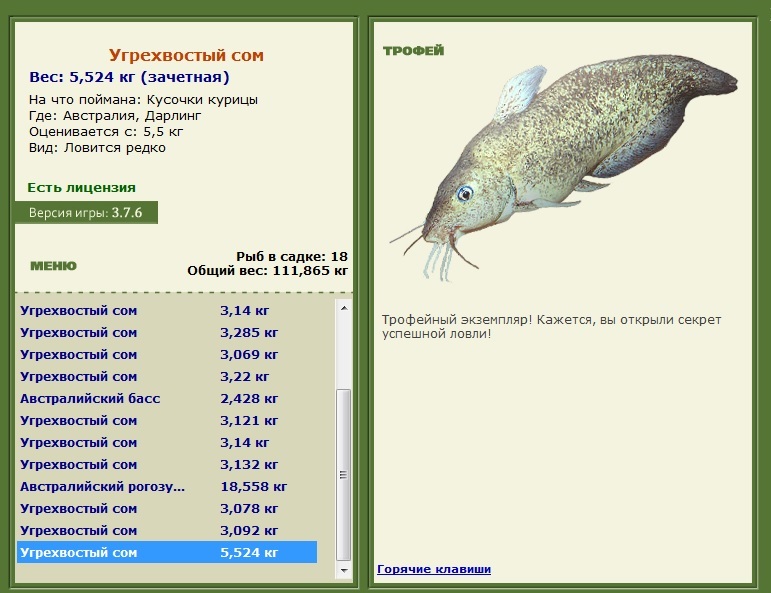Click the Есть лицензия label
771x593 pixels.
82,188
